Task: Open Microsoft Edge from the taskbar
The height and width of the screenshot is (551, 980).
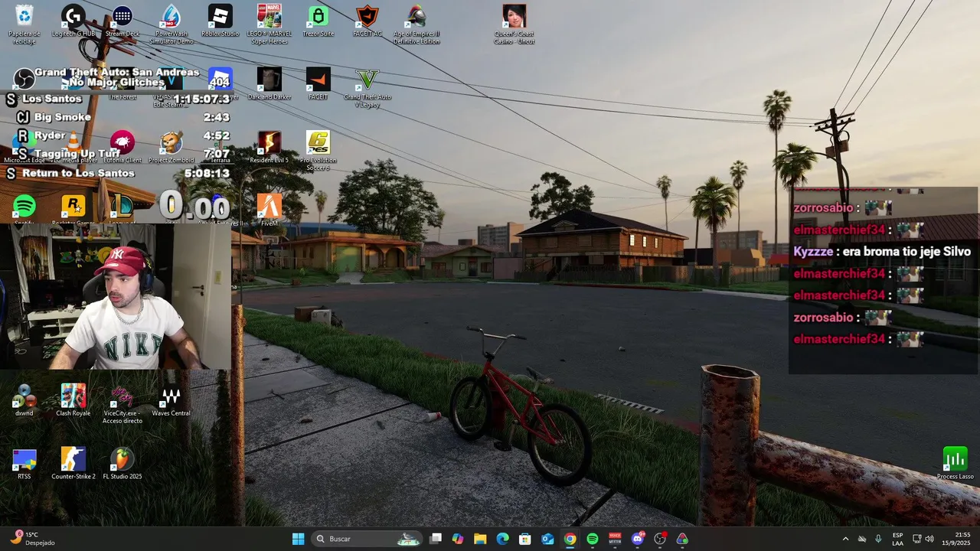Action: click(502, 539)
